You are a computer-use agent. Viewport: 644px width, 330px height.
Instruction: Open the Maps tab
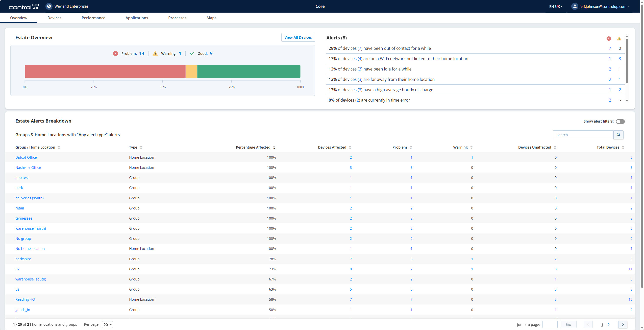pyautogui.click(x=211, y=18)
